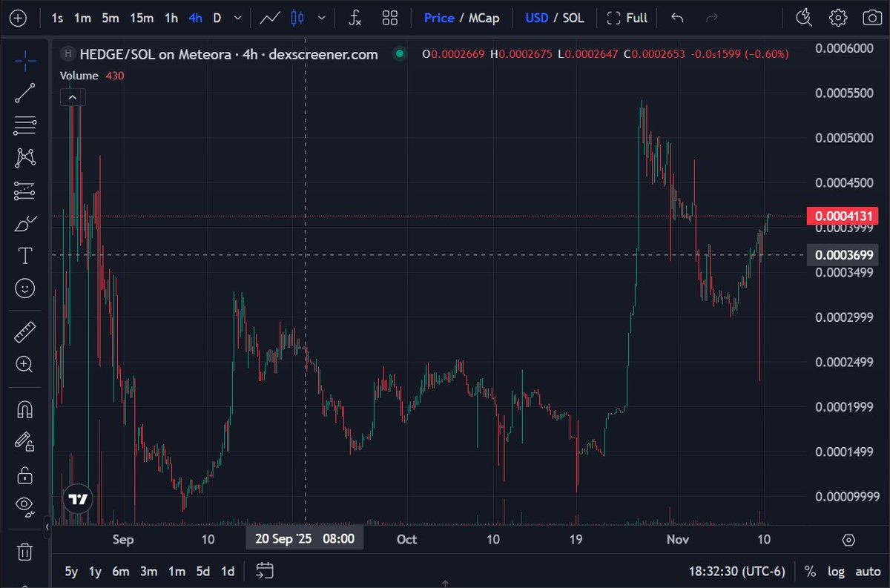Select the zoom-in tool

24,365
